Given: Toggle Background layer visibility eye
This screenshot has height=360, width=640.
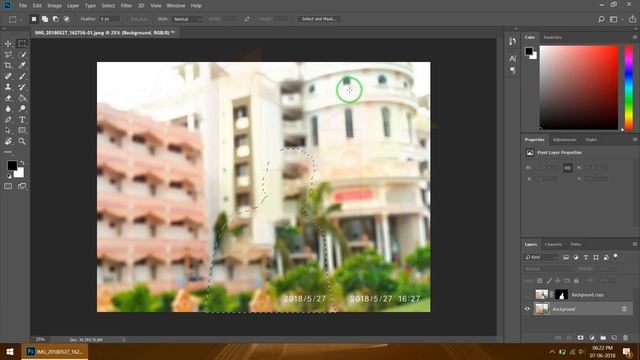Looking at the screenshot, I should click(527, 309).
